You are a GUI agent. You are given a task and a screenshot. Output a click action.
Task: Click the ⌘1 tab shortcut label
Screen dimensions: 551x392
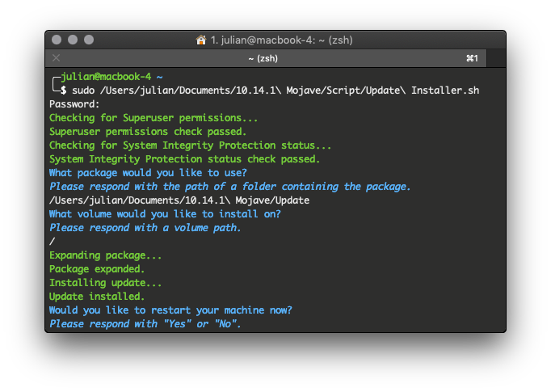click(472, 58)
